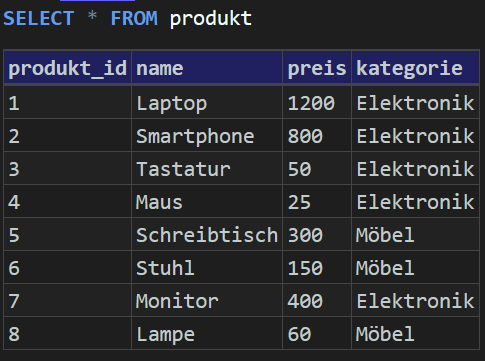
Task: Click produkt_id cell with value 4
Action: 68,202
